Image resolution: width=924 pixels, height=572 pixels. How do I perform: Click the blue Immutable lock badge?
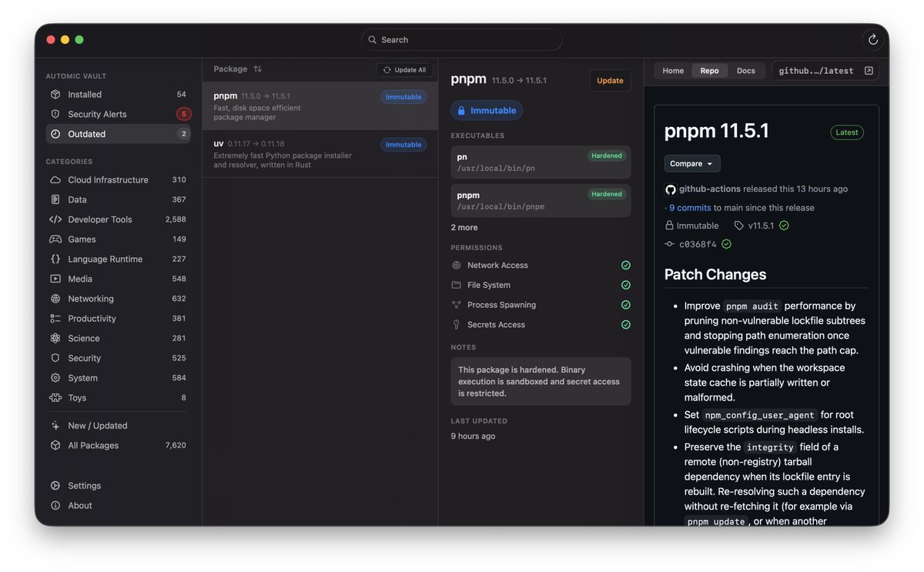(487, 111)
